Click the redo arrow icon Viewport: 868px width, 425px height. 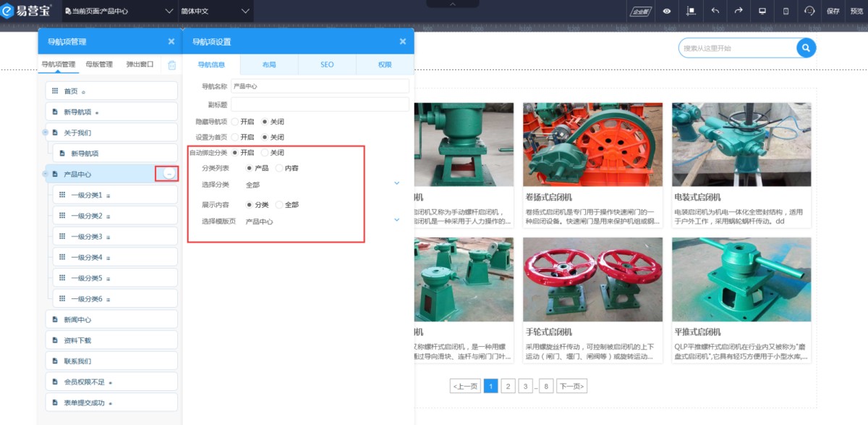(739, 11)
